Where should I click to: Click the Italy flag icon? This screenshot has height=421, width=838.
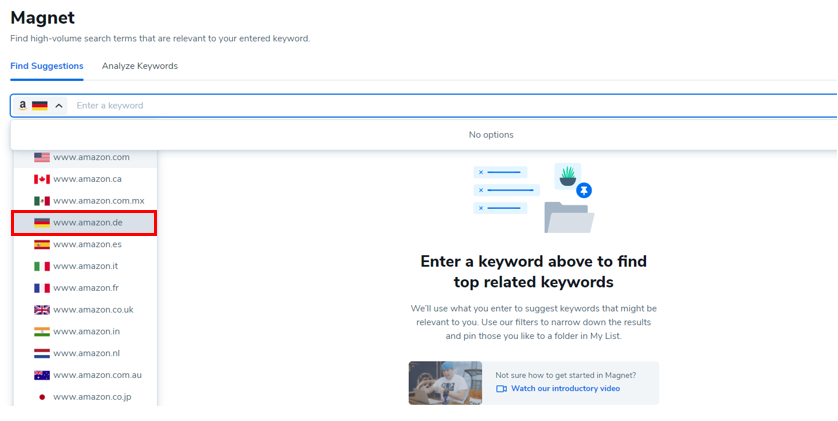pyautogui.click(x=42, y=266)
